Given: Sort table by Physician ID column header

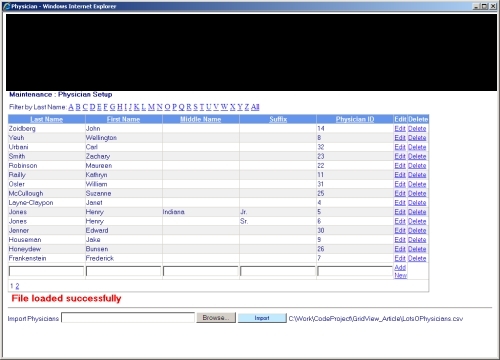Looking at the screenshot, I should tap(355, 119).
